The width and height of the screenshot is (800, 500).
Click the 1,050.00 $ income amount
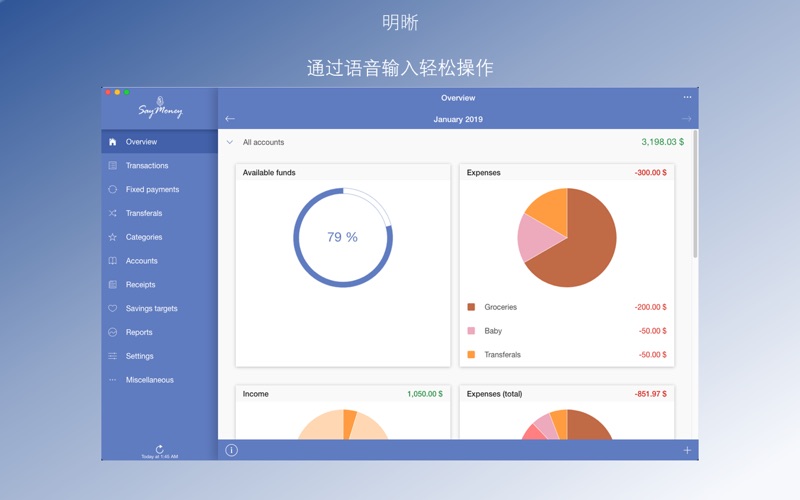(425, 394)
